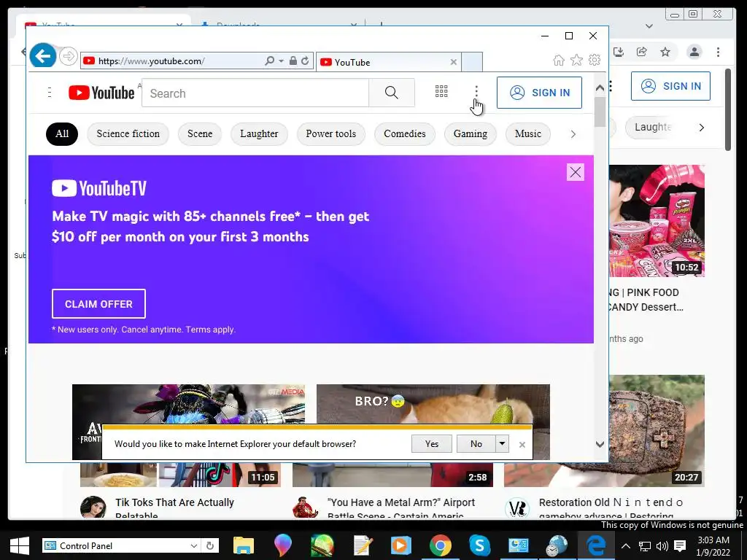This screenshot has width=747, height=560.
Task: Open Tik Toks That Are Actually Relatable
Action: [174, 508]
